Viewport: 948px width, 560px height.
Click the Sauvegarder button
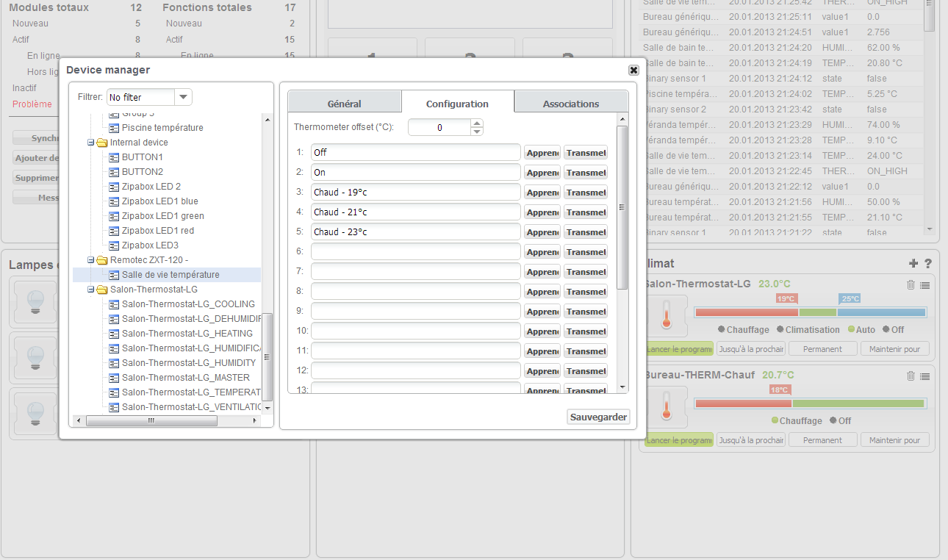pos(598,417)
